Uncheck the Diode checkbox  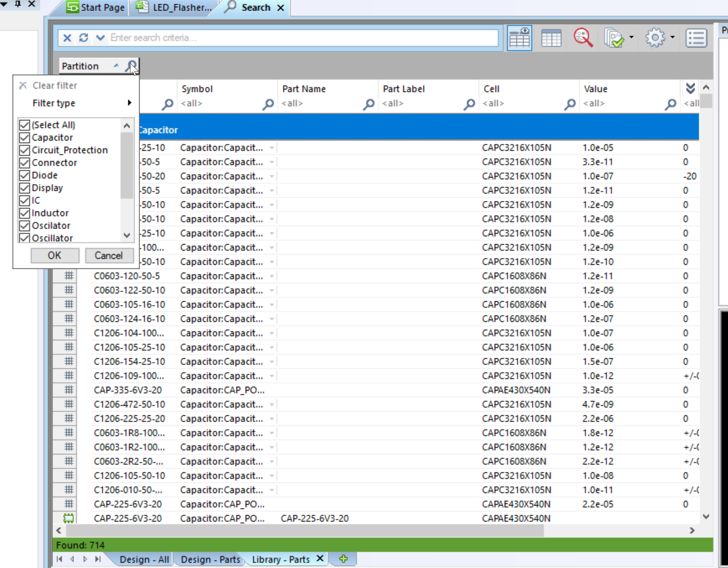pyautogui.click(x=24, y=175)
